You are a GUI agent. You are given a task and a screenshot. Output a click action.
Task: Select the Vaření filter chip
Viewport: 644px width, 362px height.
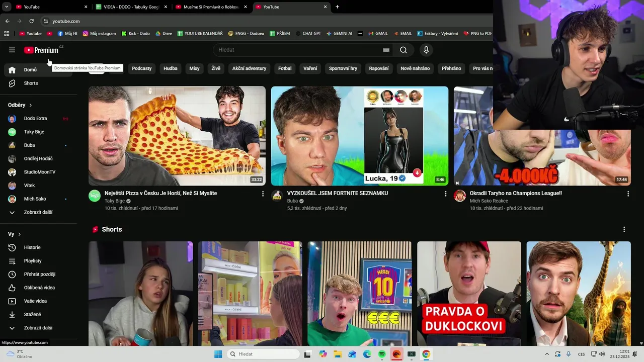tap(310, 68)
